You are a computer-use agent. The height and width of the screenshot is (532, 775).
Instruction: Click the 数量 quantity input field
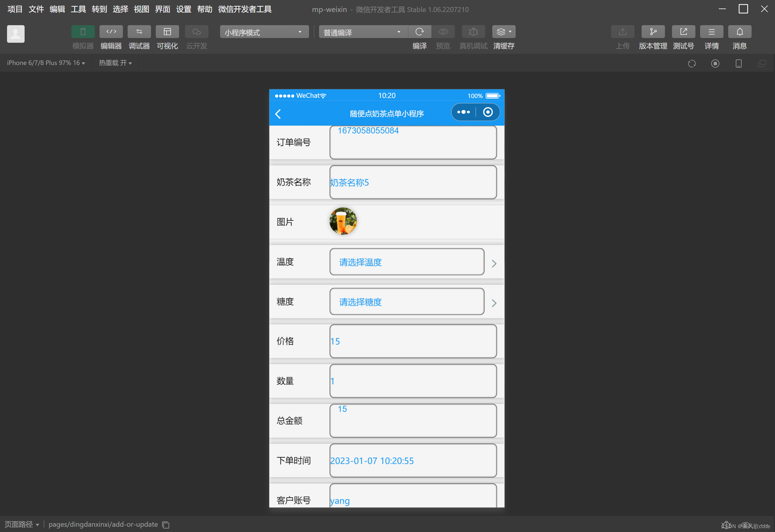click(x=413, y=381)
